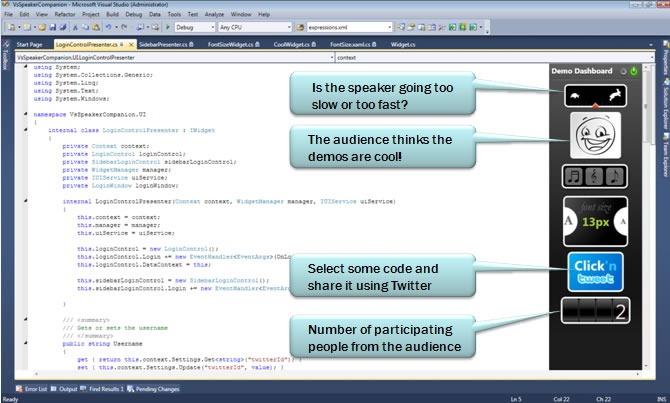
Task: Click the Undo arrow icon
Action: pos(109,27)
